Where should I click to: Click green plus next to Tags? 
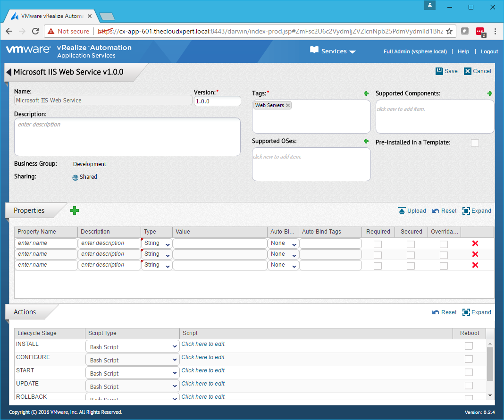point(366,93)
